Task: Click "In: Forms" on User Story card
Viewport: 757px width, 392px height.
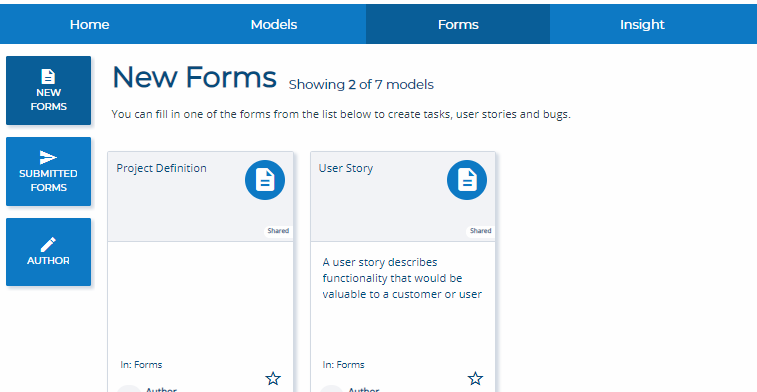Action: pos(343,364)
